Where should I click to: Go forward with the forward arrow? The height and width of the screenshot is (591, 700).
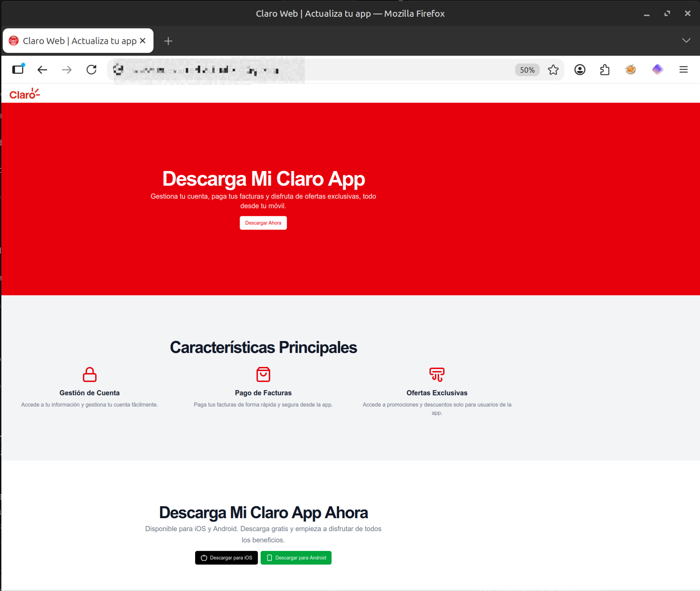coord(67,70)
